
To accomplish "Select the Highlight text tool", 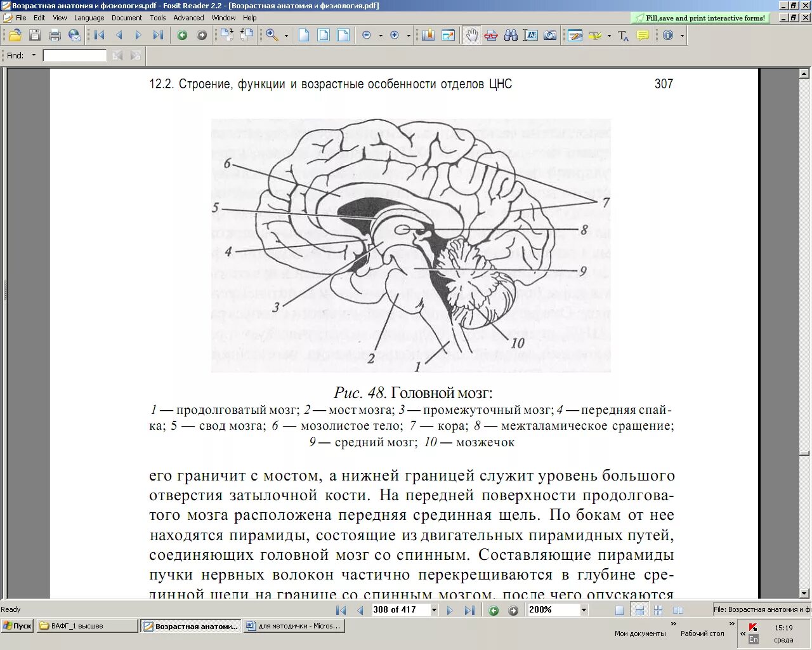I will [x=595, y=36].
